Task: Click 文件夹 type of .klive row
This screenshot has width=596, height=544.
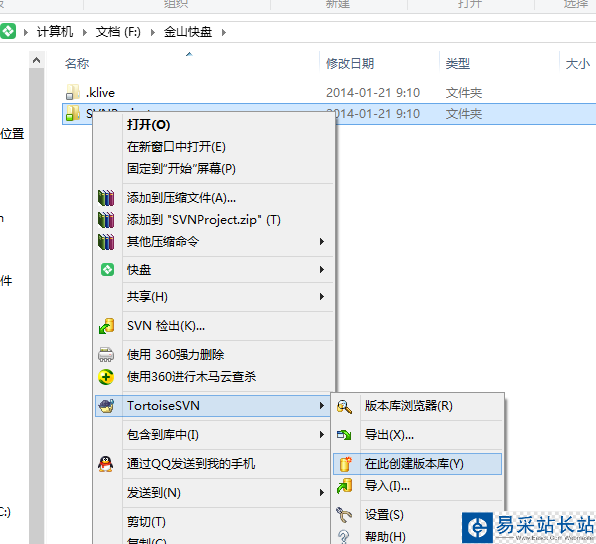Action: tap(464, 92)
